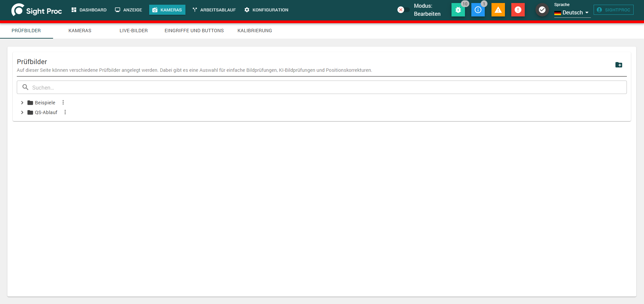Open the red error alert icon
Screen dimensions: 644x304
[x=518, y=10]
